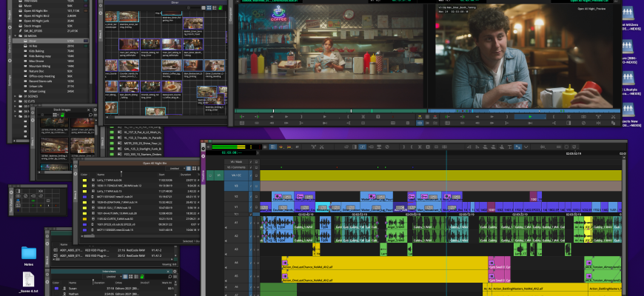This screenshot has width=644, height=296.
Task: Select the Stock Images bin tab
Action: pos(61,110)
